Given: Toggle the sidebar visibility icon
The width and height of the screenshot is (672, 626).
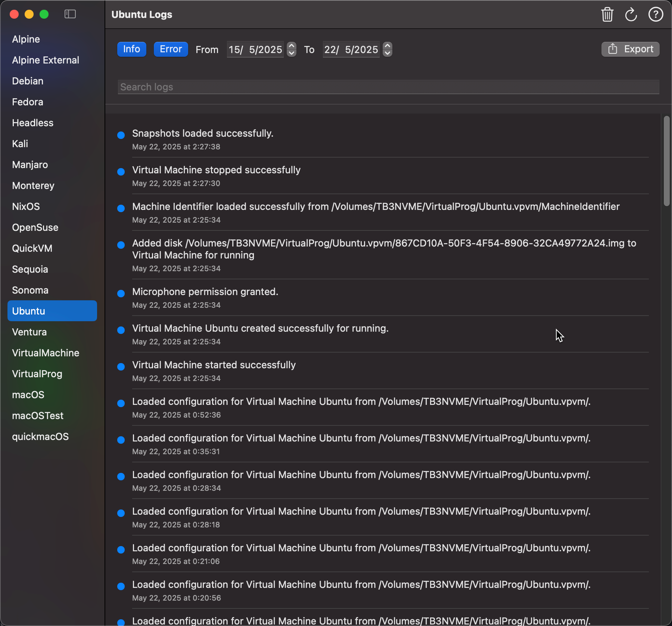Looking at the screenshot, I should click(70, 14).
